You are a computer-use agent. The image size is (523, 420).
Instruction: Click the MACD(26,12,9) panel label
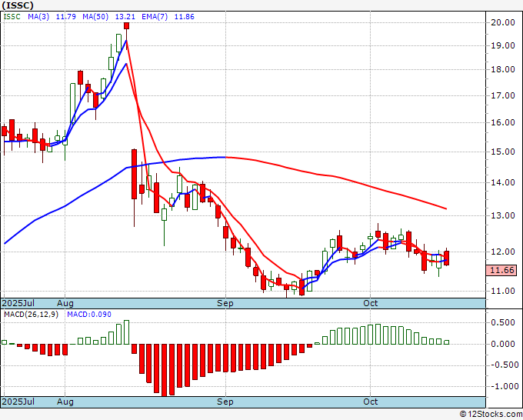[x=31, y=315]
